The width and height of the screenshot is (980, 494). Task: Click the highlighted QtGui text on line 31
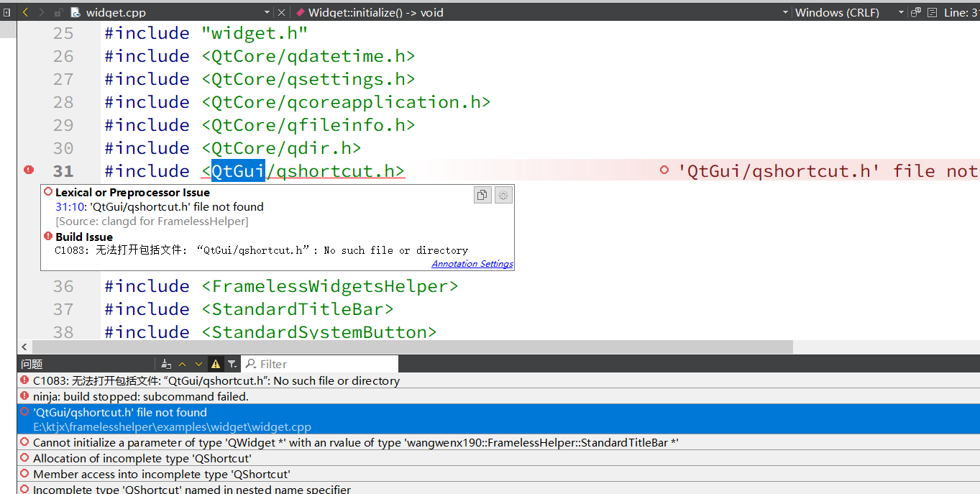point(238,170)
